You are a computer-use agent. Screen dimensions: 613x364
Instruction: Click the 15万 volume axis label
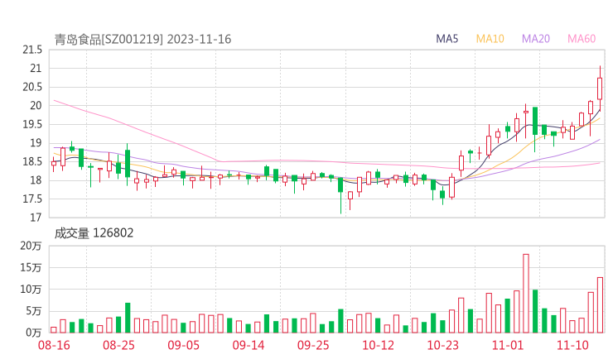coord(31,267)
